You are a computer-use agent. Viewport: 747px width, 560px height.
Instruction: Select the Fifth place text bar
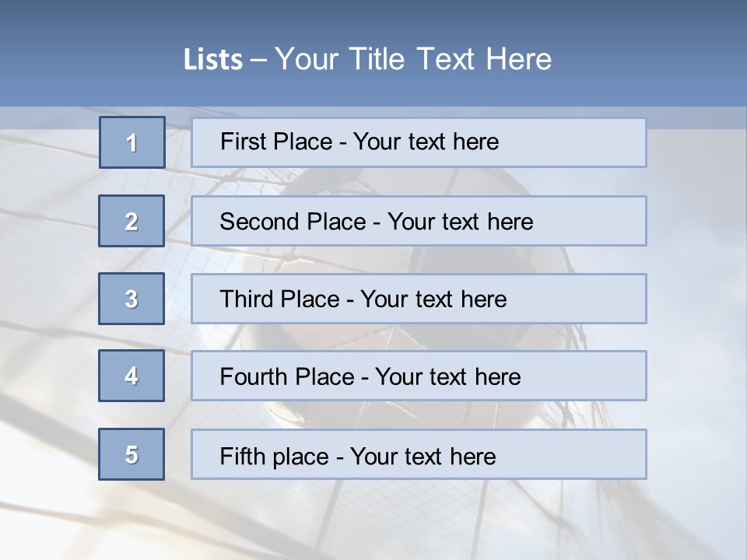coord(419,454)
